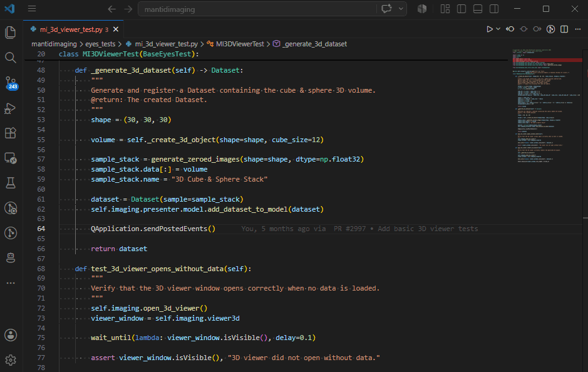Click 'generate_zeroed_images' on line 57

(195, 159)
